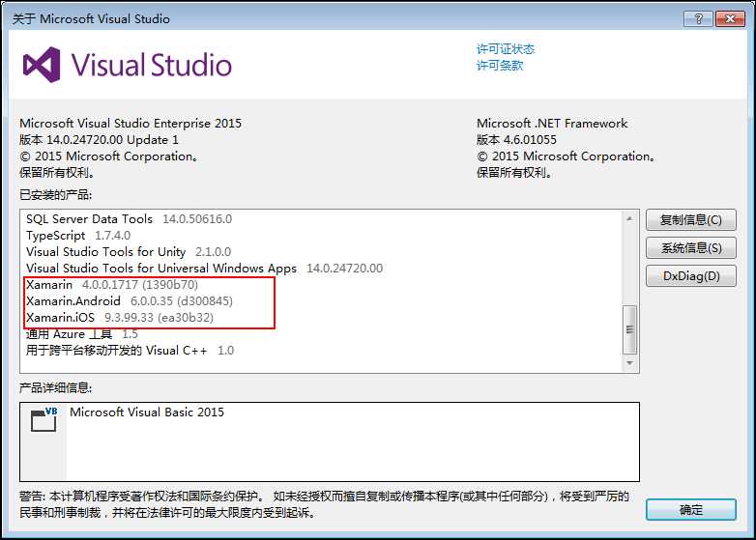Click Microsoft Visual Basic 2015 details text

[147, 412]
